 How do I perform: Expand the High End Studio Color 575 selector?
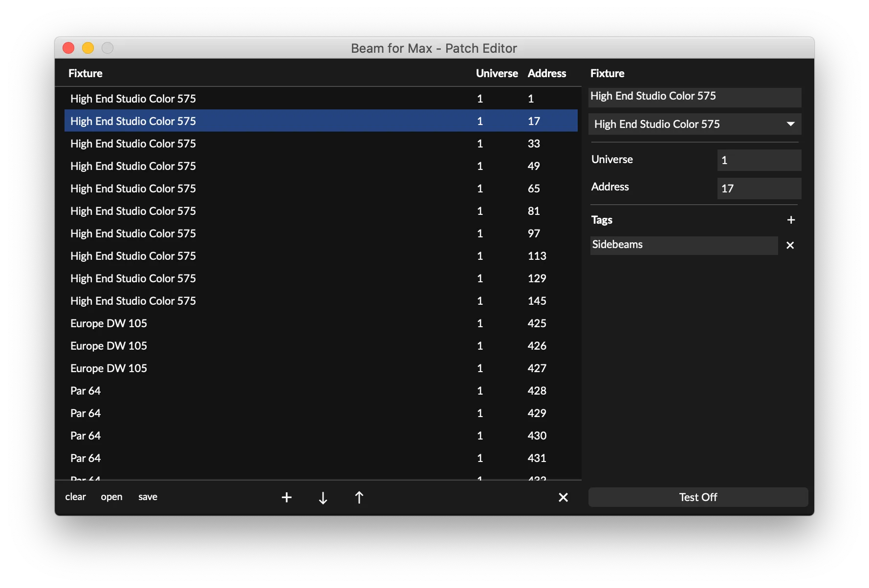(x=694, y=124)
